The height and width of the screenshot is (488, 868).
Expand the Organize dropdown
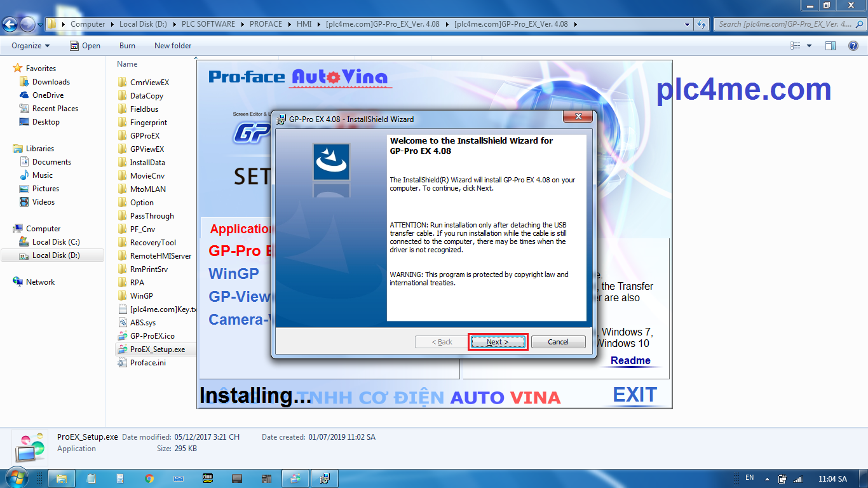[29, 45]
